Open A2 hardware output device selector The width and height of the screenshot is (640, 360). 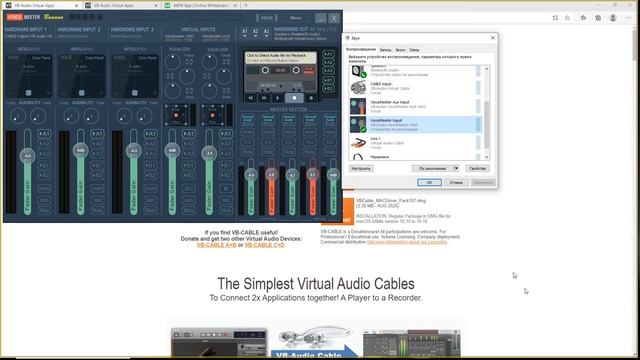point(256,33)
